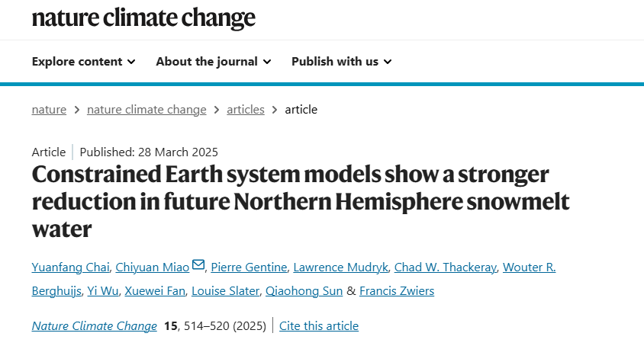Image resolution: width=644 pixels, height=346 pixels.
Task: Open the About the journal dropdown
Action: click(213, 62)
